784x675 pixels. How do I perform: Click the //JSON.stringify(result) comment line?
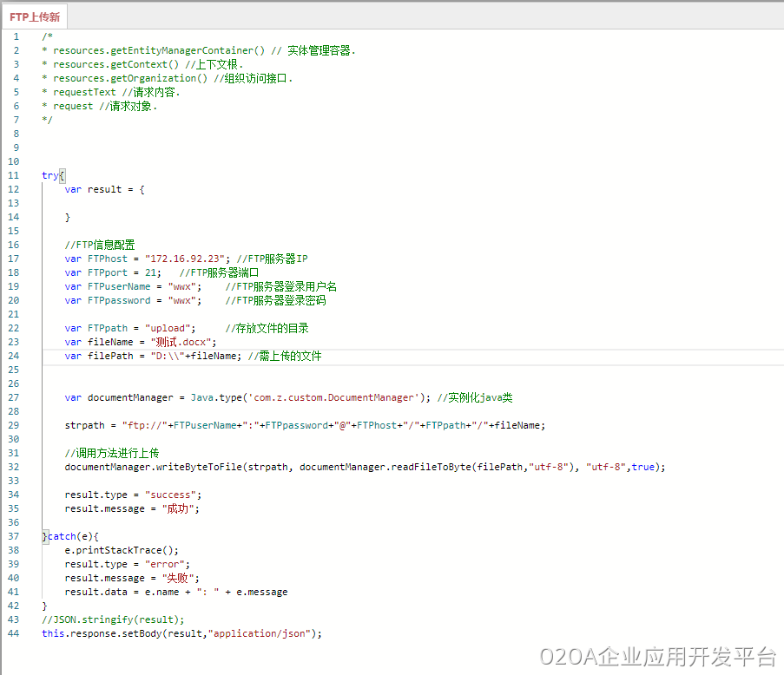[113, 619]
